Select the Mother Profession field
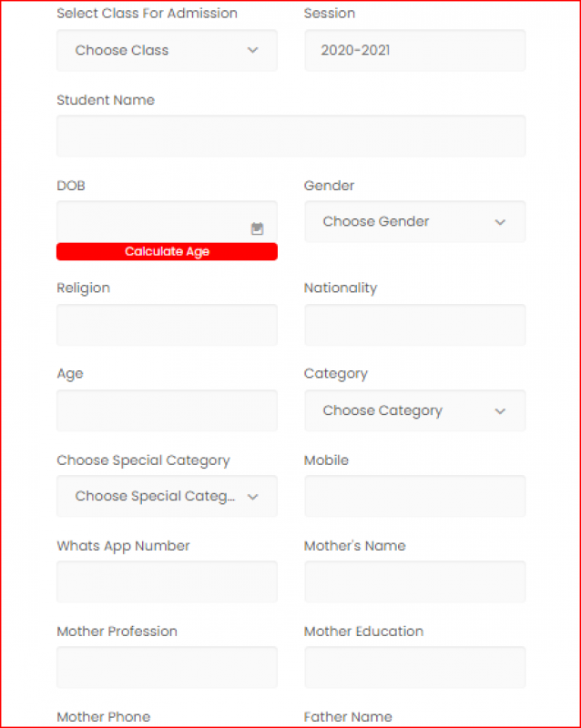The height and width of the screenshot is (728, 581). tap(167, 667)
